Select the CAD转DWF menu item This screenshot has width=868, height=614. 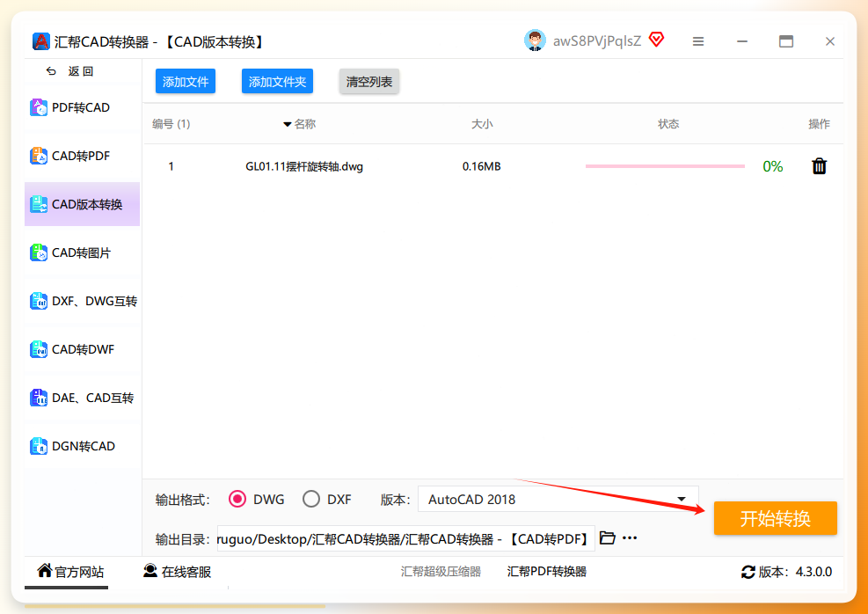point(82,349)
